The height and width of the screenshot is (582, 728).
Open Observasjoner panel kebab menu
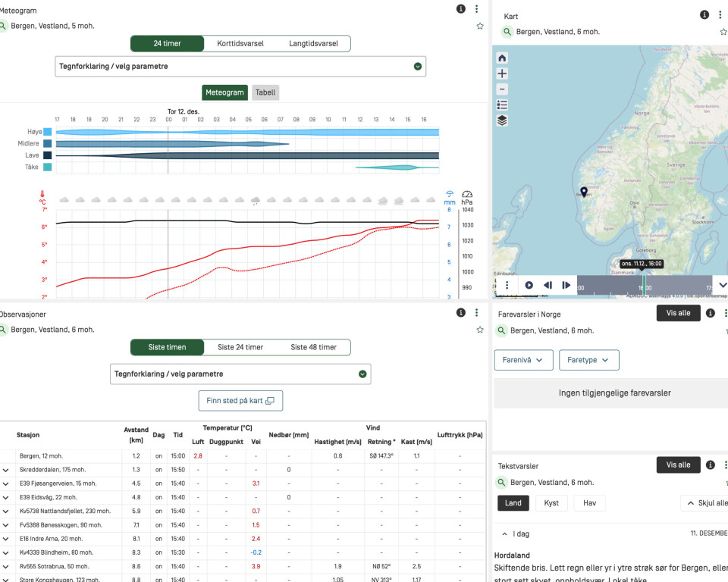click(x=476, y=313)
